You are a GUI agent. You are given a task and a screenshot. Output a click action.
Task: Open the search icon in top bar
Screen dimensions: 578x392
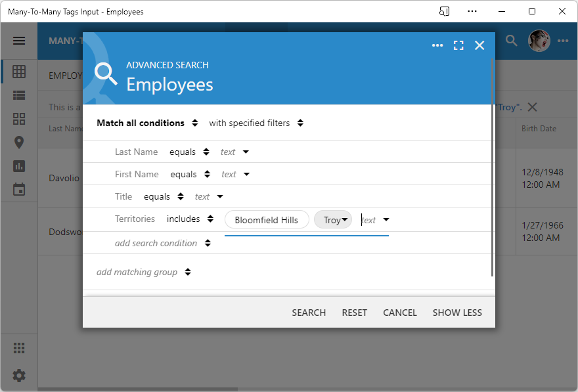click(x=511, y=40)
